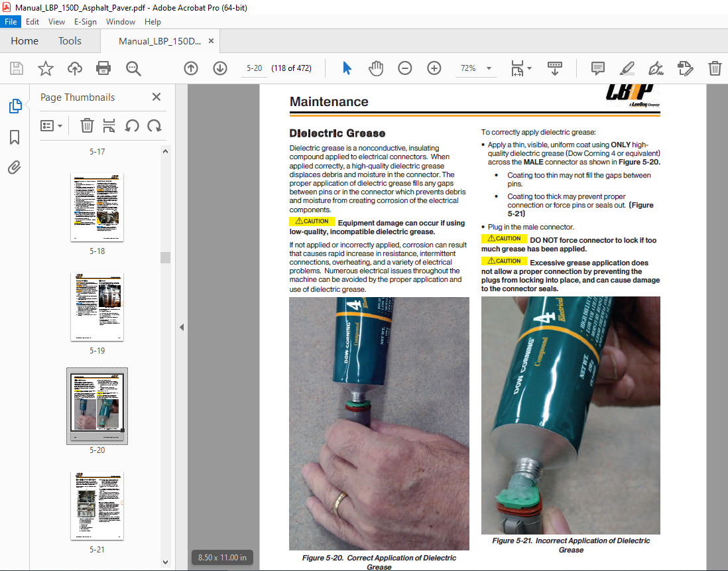Go to next page arrow icon
Image resolution: width=728 pixels, height=571 pixels.
(x=220, y=69)
